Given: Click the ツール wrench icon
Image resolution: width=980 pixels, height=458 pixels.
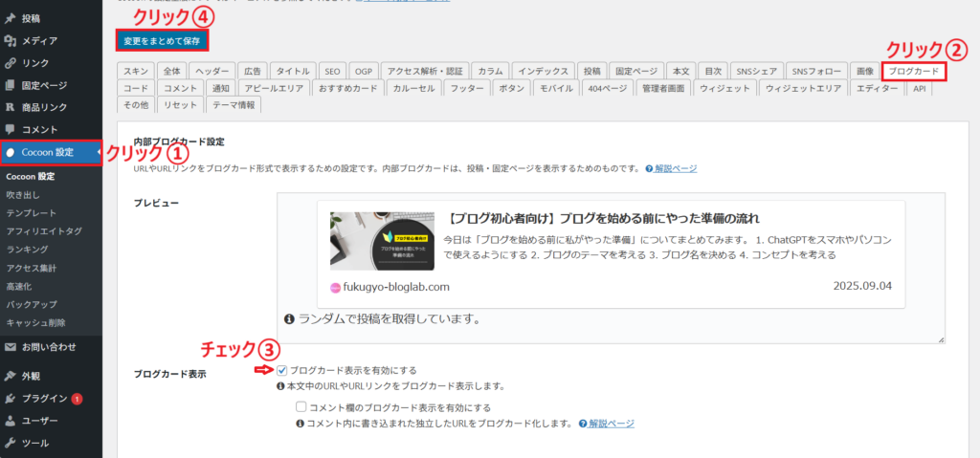Looking at the screenshot, I should 11,443.
